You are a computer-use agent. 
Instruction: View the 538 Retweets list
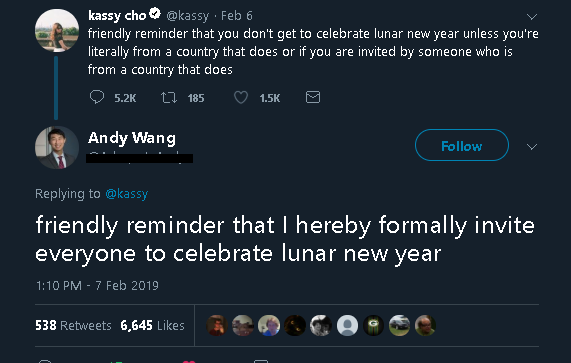click(x=73, y=325)
